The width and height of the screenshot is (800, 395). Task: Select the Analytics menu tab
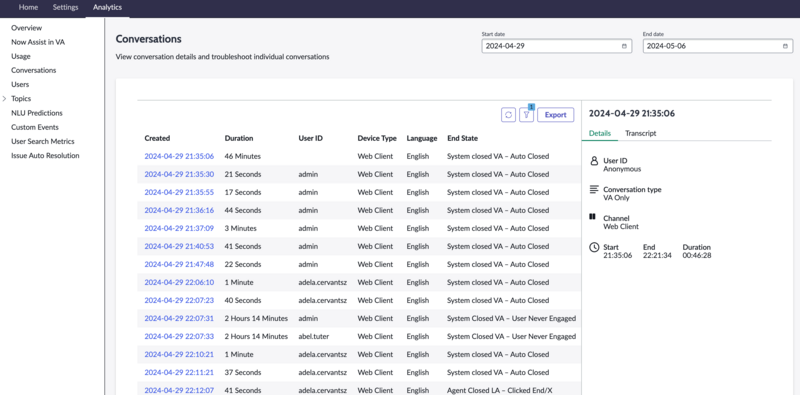pos(107,8)
